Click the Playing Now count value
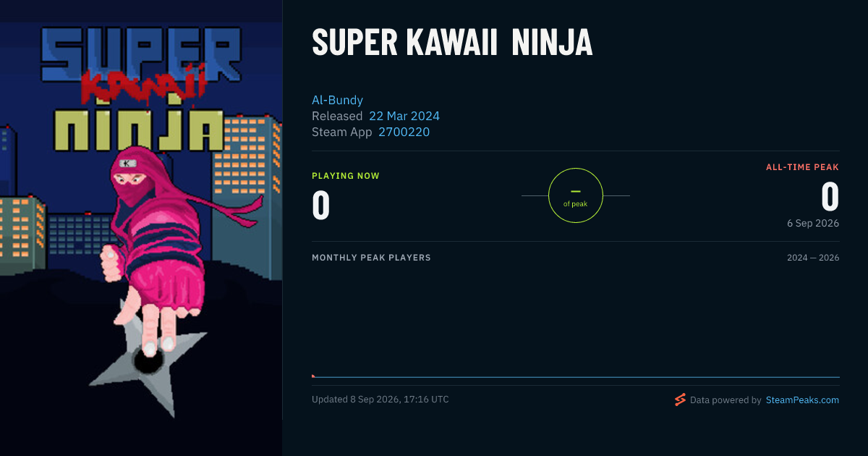868x456 pixels. 320,204
